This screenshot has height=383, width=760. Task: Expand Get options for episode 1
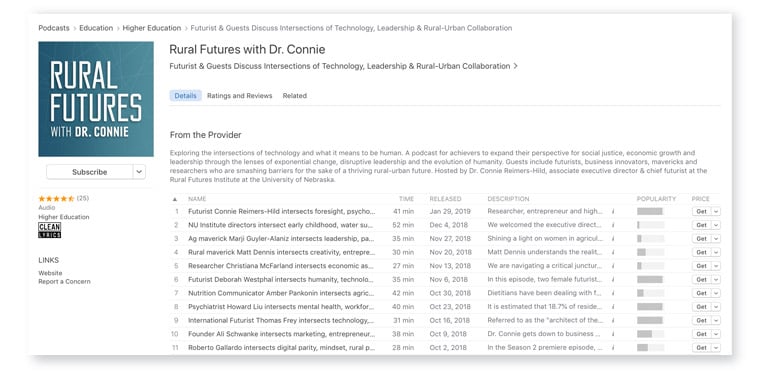(x=716, y=211)
